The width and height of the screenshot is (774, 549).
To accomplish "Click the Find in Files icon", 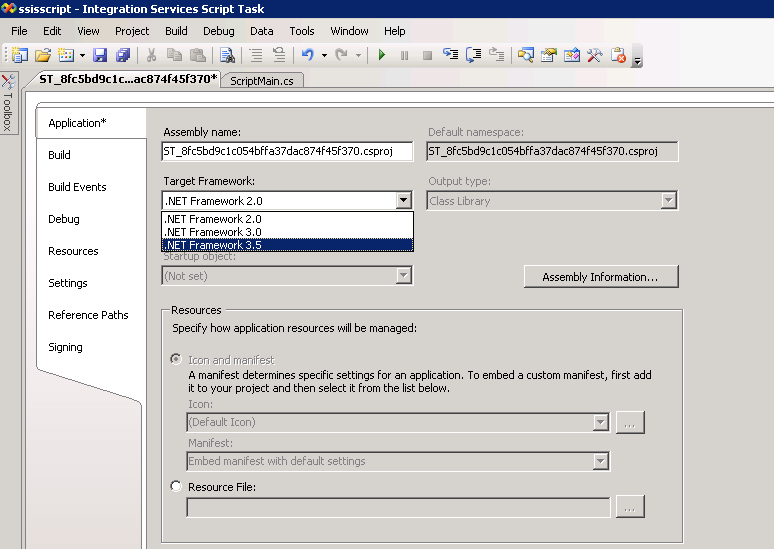I will pyautogui.click(x=227, y=55).
